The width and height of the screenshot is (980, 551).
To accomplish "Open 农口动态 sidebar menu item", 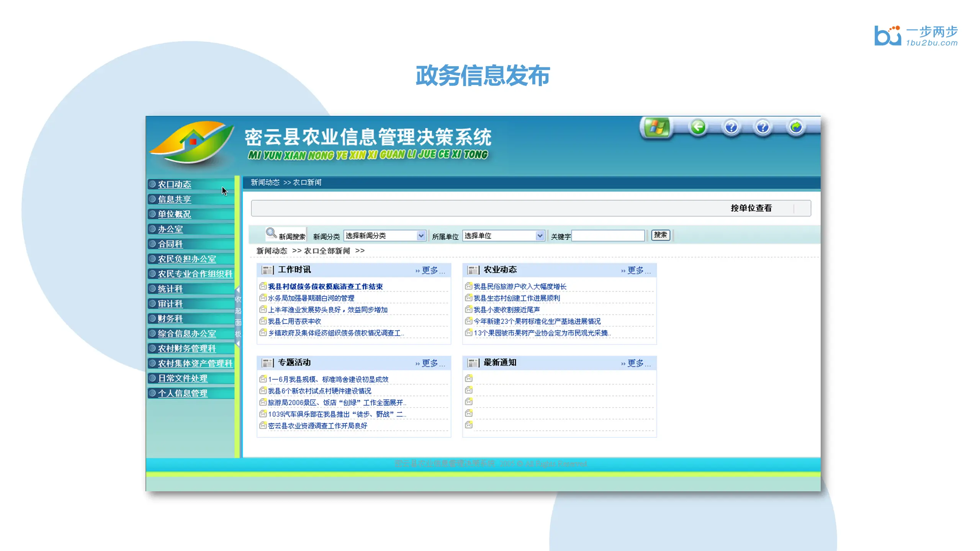I will pyautogui.click(x=175, y=184).
